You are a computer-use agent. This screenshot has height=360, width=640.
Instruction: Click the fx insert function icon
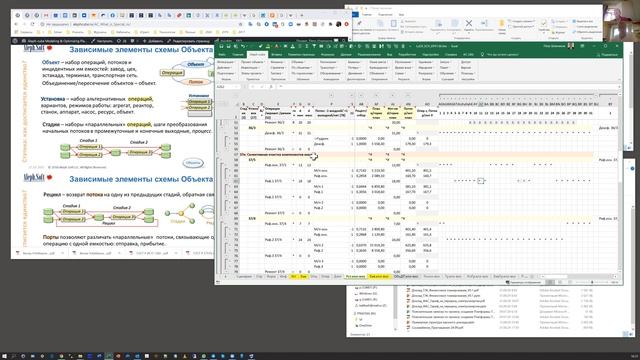(x=271, y=87)
